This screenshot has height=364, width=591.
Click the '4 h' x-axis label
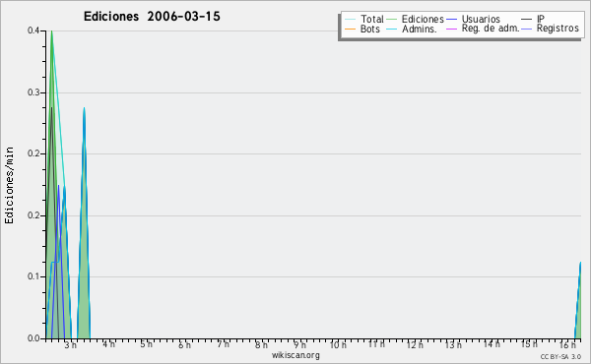tap(108, 344)
